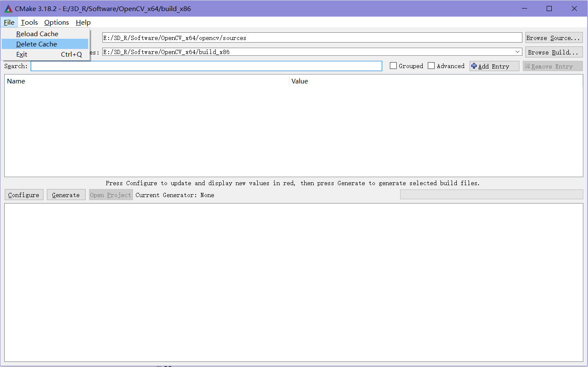Click the Remove Entry button
This screenshot has width=588, height=367.
553,66
